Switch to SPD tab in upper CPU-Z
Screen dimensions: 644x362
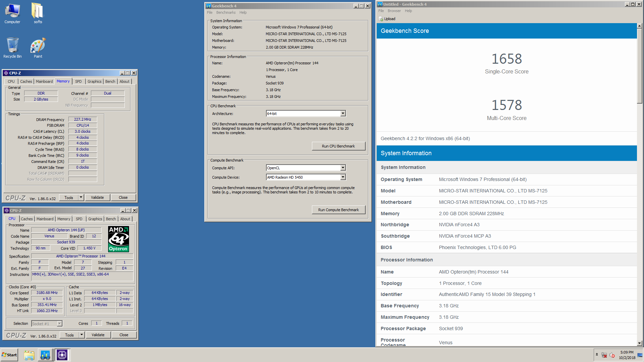tap(78, 81)
